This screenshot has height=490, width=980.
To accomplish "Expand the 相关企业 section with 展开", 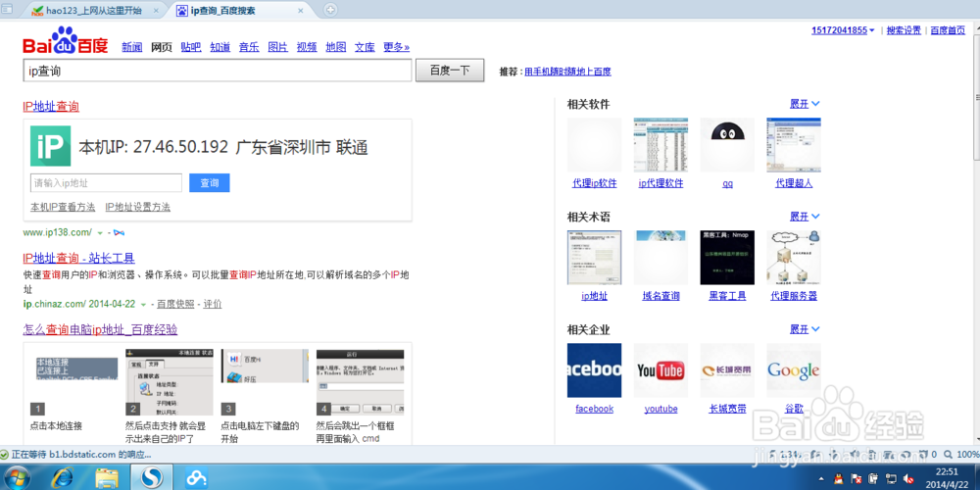I will (x=805, y=328).
